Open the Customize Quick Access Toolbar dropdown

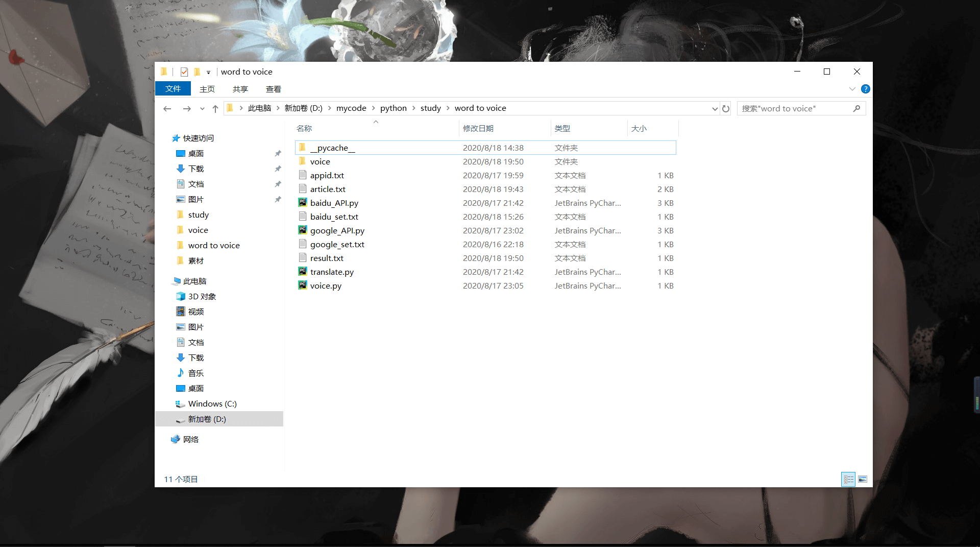tap(208, 73)
